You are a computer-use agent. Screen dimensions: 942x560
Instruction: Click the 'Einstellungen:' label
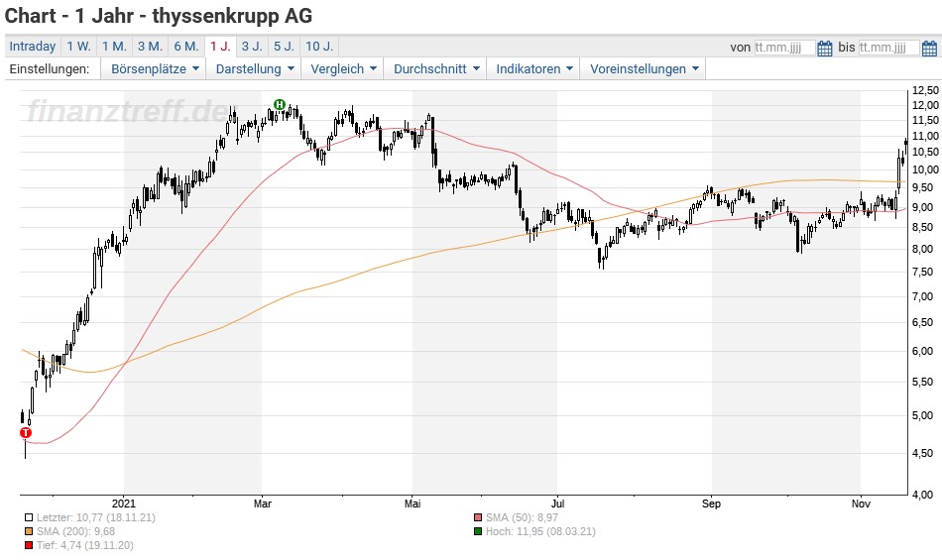[x=50, y=69]
